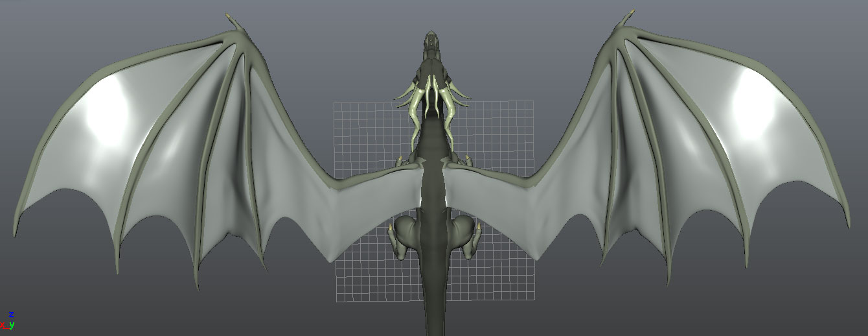
Task: Select the thumb claw atop the left wing
Action: 237,21
